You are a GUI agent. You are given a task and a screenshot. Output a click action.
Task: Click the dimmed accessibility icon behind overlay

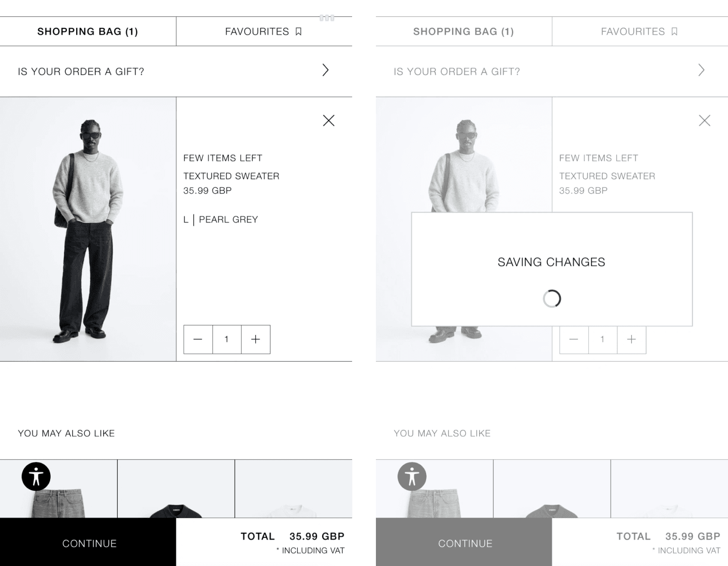coord(412,476)
